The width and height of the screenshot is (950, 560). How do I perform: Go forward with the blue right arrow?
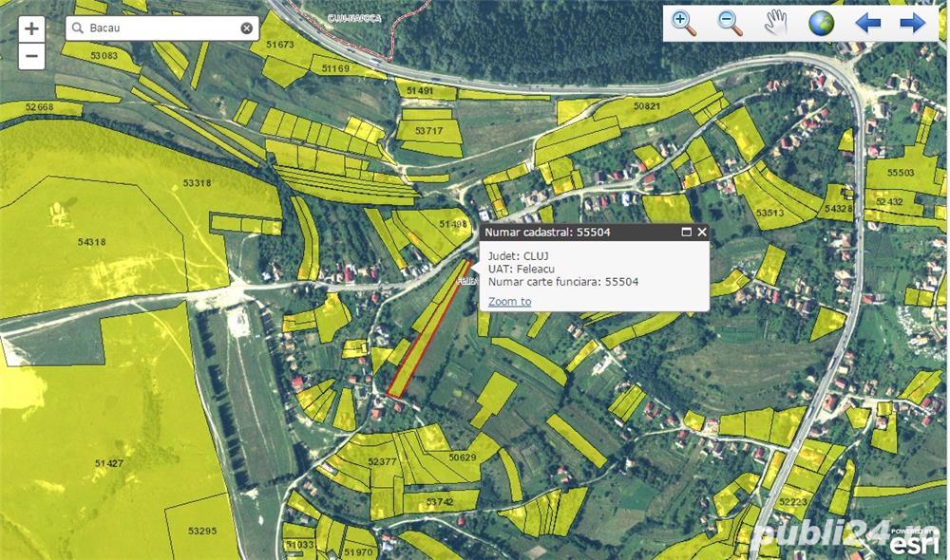click(912, 21)
